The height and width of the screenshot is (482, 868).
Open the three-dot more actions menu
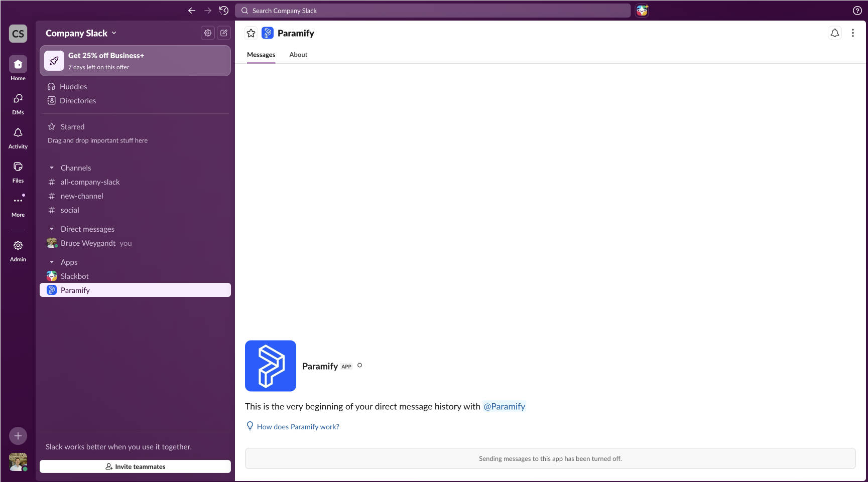852,33
